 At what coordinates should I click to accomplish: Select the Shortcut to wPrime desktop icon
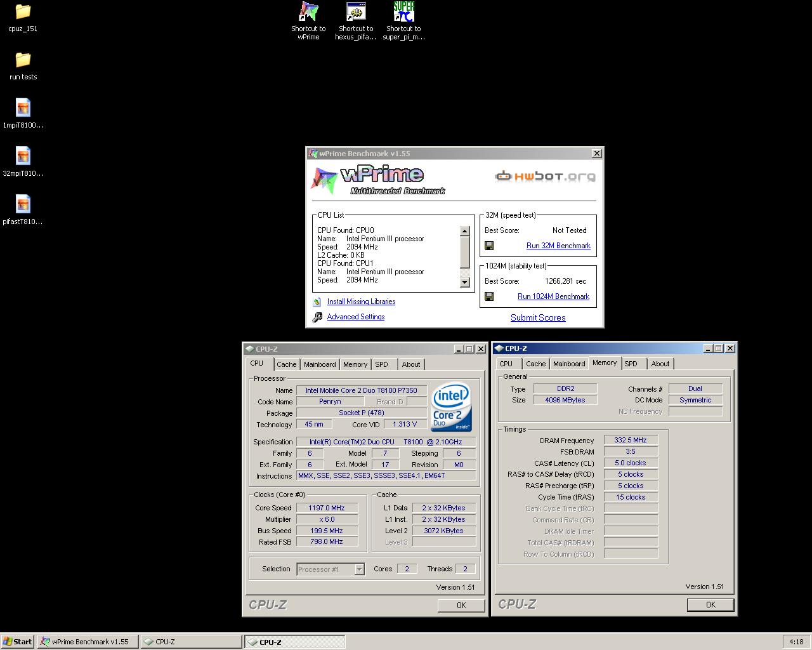(x=308, y=11)
